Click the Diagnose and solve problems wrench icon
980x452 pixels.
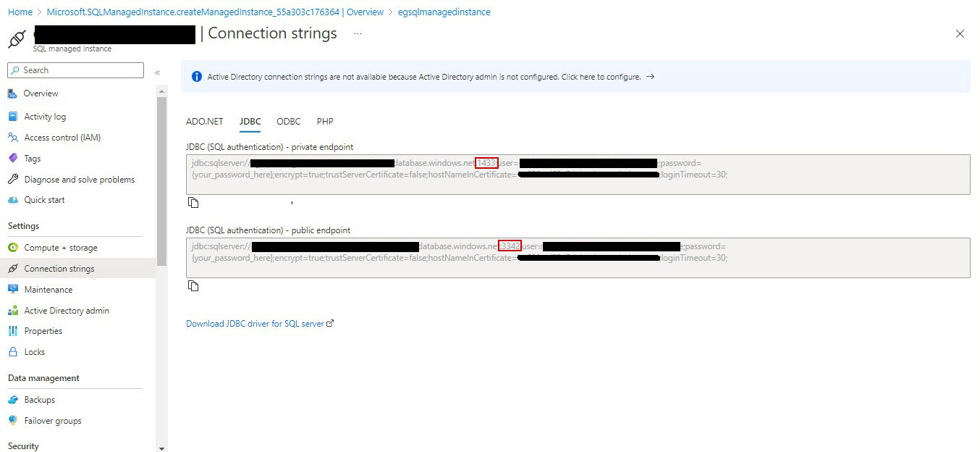pos(12,180)
